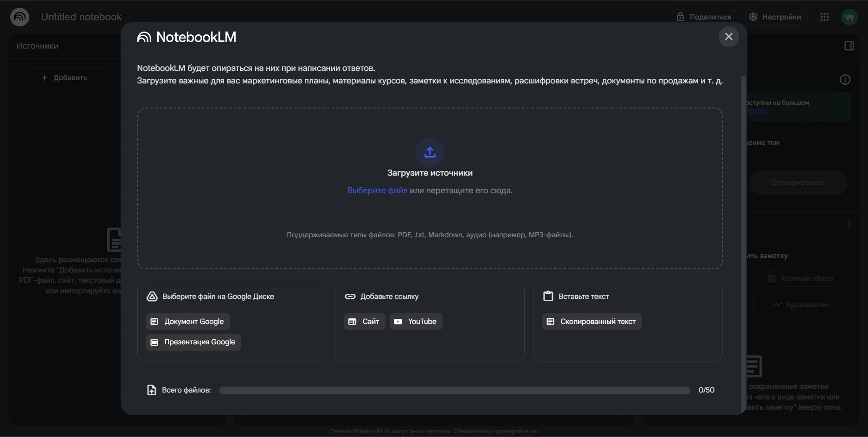
Task: Click the document icon in 'Документ Google' chip
Action: 154,322
